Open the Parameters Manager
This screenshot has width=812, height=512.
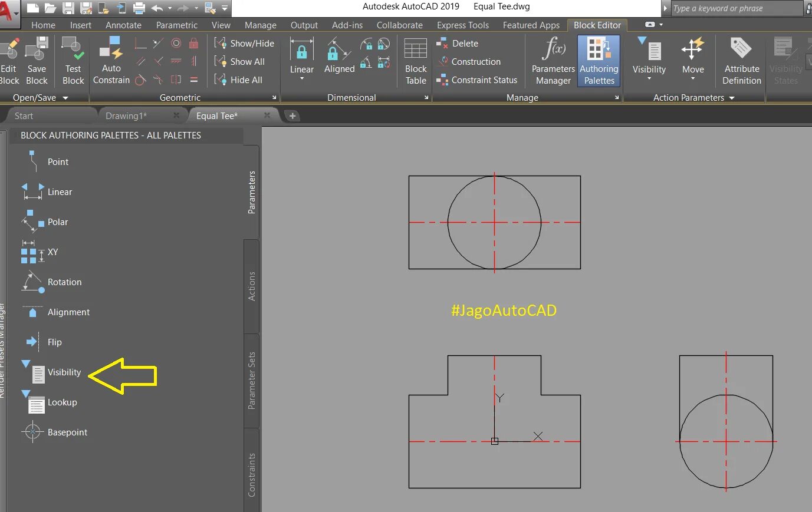(553, 61)
